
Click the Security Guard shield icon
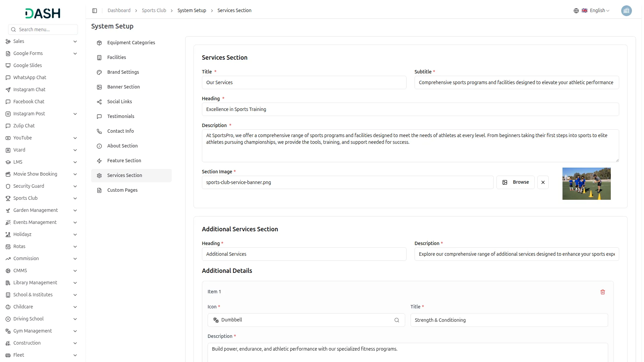pos(8,186)
